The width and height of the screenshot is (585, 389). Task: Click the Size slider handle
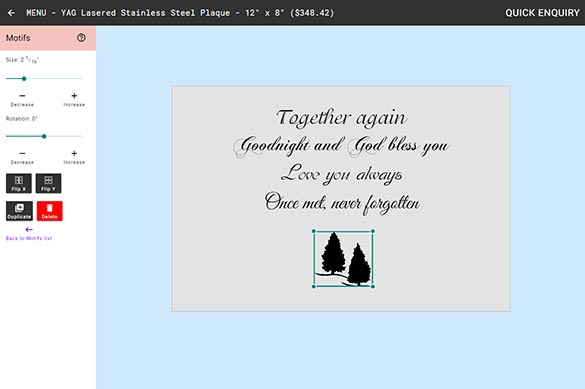pos(24,79)
